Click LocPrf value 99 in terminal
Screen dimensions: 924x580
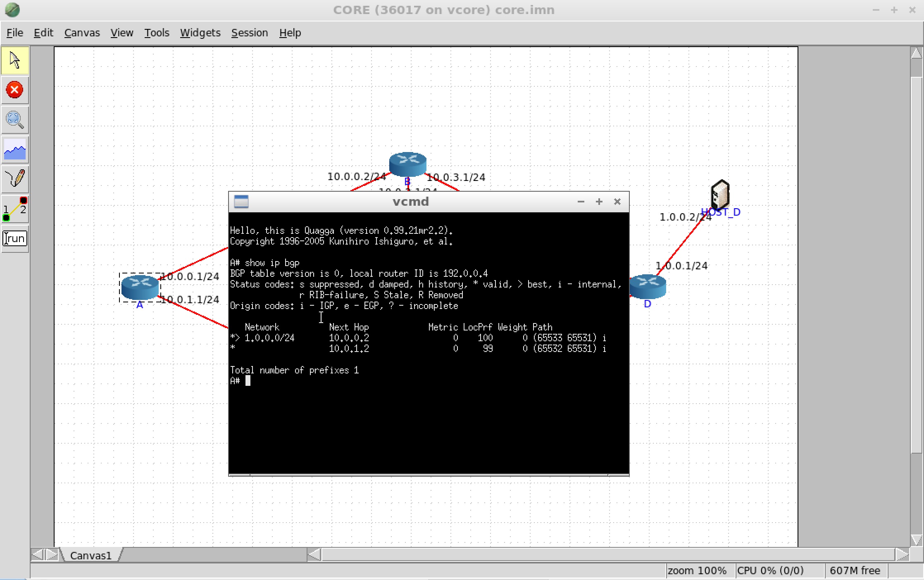point(488,349)
